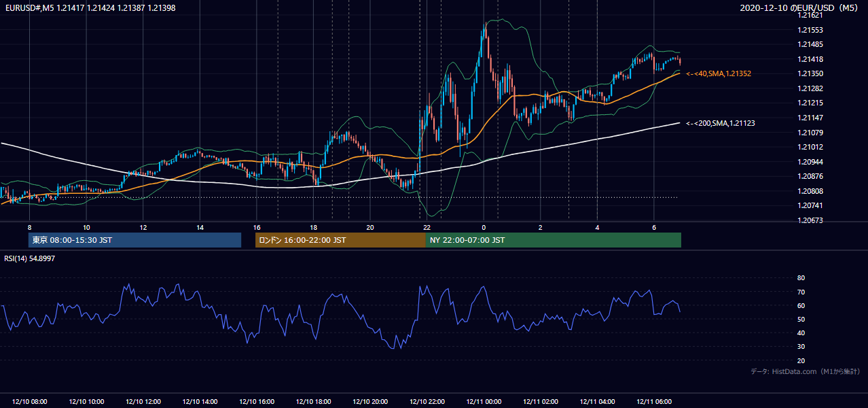Click hour tick 2 under price chart
868x408 pixels.
(541, 227)
